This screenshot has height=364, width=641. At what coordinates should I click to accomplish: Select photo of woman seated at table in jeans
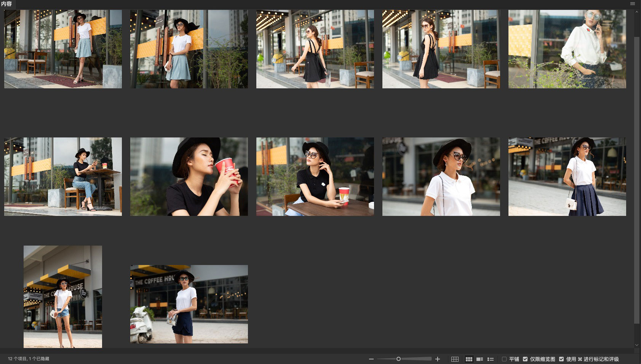63,177
